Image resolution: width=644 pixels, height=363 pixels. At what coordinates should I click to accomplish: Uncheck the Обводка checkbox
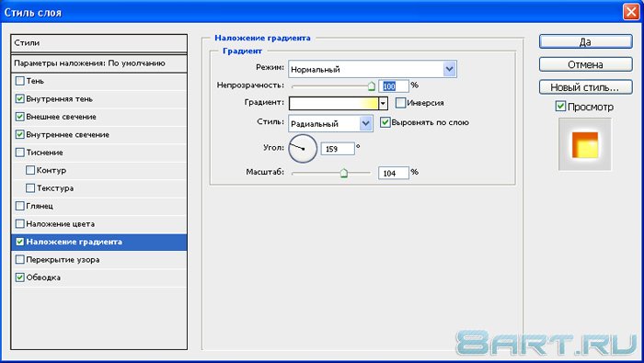19,278
